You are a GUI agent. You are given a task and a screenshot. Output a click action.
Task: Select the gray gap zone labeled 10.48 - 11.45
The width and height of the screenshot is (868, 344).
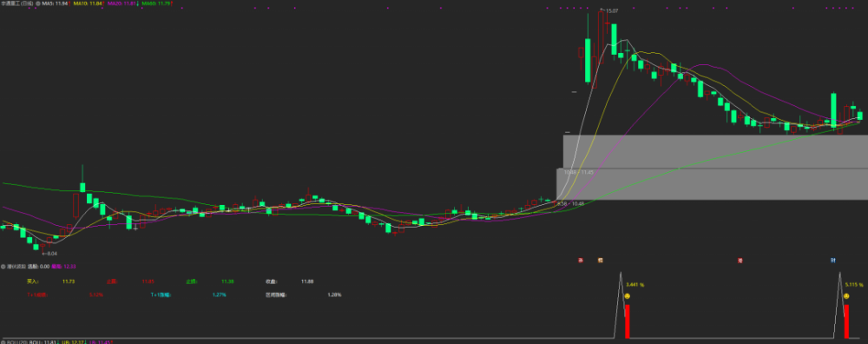pos(715,151)
